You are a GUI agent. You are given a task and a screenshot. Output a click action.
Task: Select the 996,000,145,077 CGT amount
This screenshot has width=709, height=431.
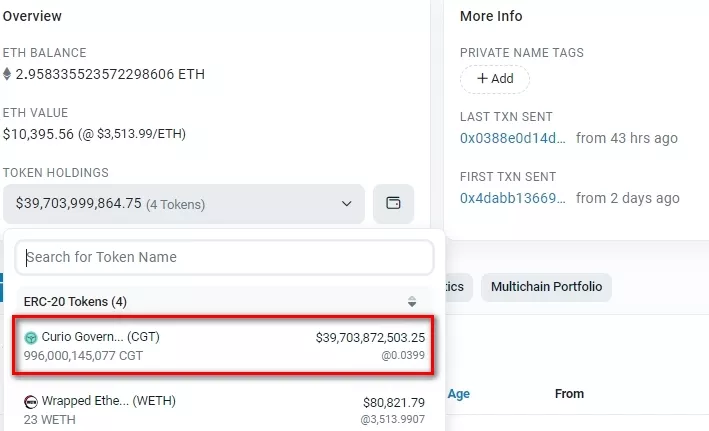(83, 356)
